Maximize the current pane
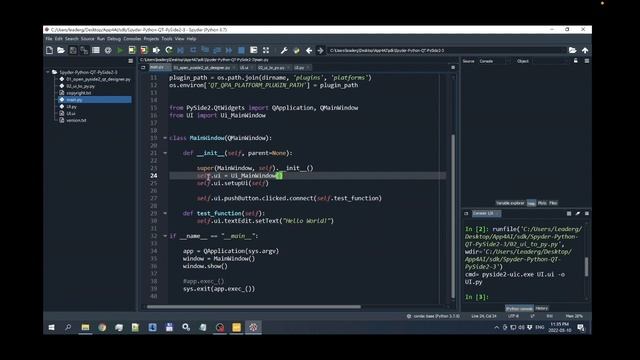The height and width of the screenshot is (360, 640). click(266, 50)
